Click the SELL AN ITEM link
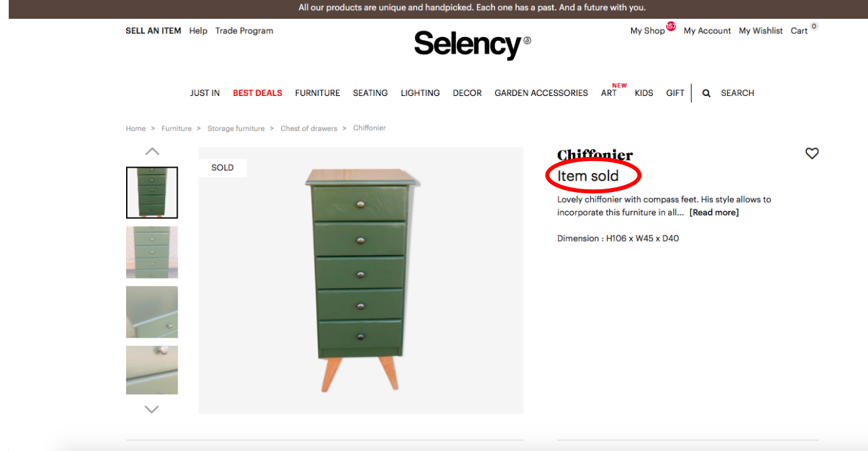 (x=153, y=31)
